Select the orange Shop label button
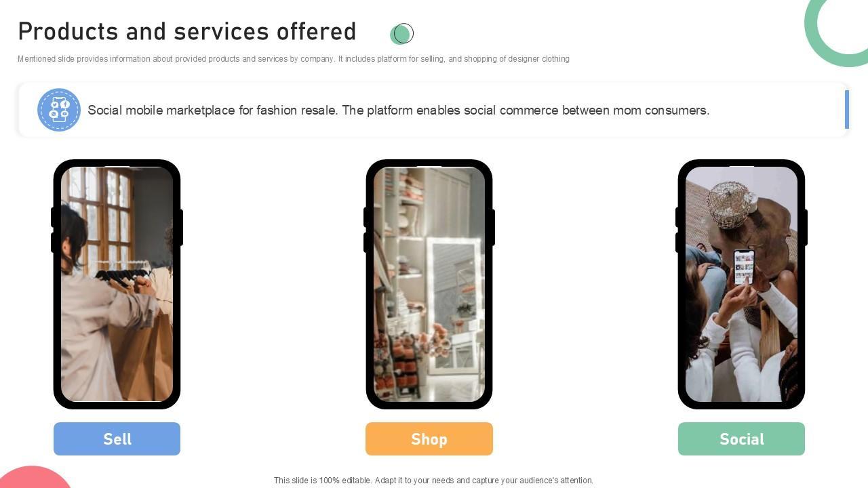868x488 pixels. coord(429,439)
